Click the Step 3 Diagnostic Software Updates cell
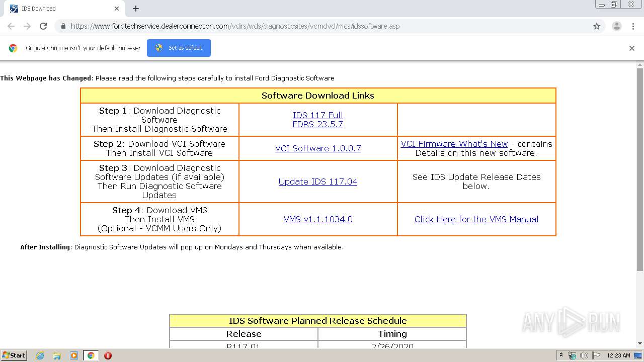Viewport: 644px width, 362px height. click(x=159, y=182)
